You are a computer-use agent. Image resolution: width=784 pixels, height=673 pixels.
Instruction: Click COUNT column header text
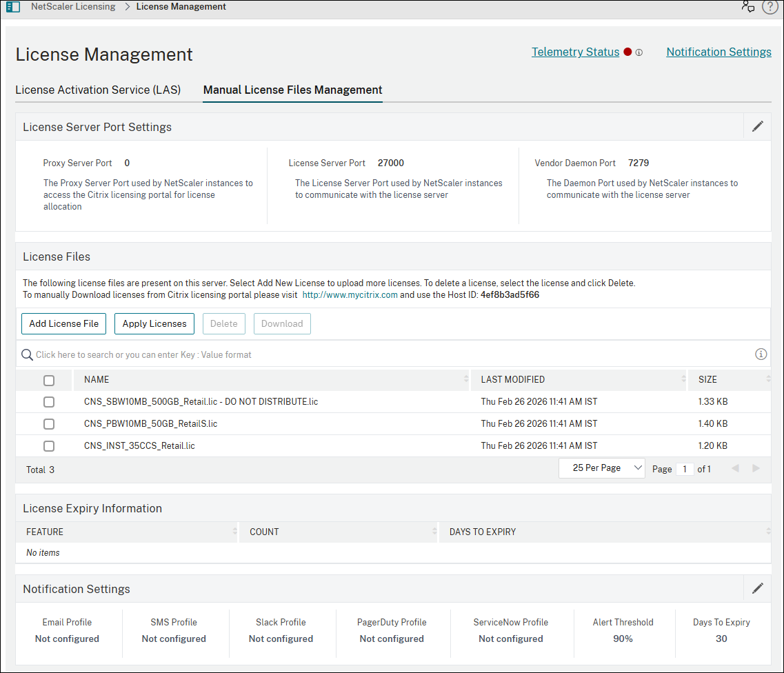point(264,532)
